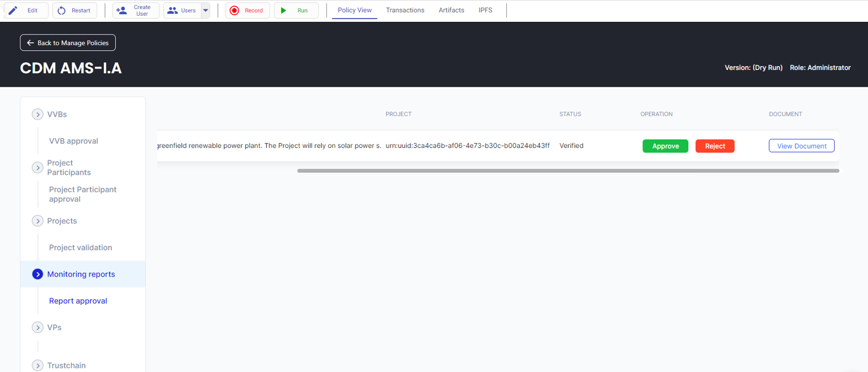Click the Restart circular arrow icon
This screenshot has width=868, height=372.
pyautogui.click(x=62, y=10)
